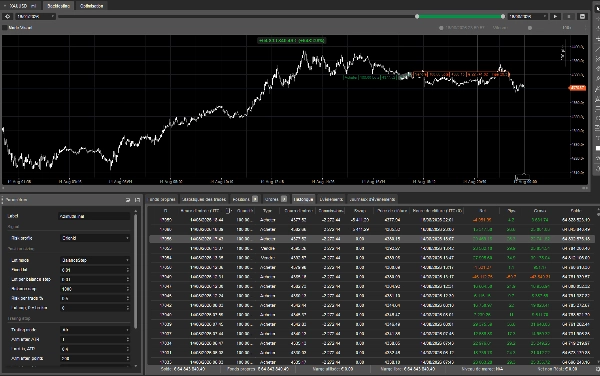Screen dimensions: 600x376
Task: Sort by the Heure de clôture column header
Action: (x=437, y=211)
